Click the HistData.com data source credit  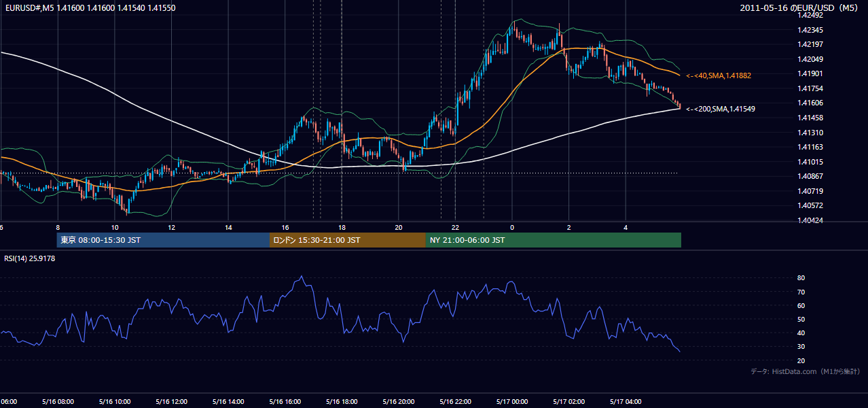tap(805, 371)
